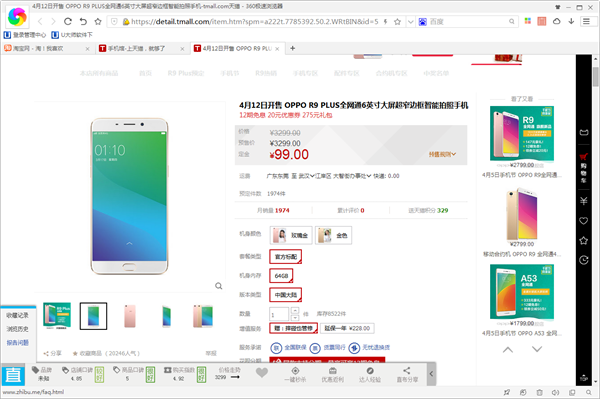The width and height of the screenshot is (600, 399).
Task: Expand the 武汉 delivery city dropdown
Action: tap(307, 176)
